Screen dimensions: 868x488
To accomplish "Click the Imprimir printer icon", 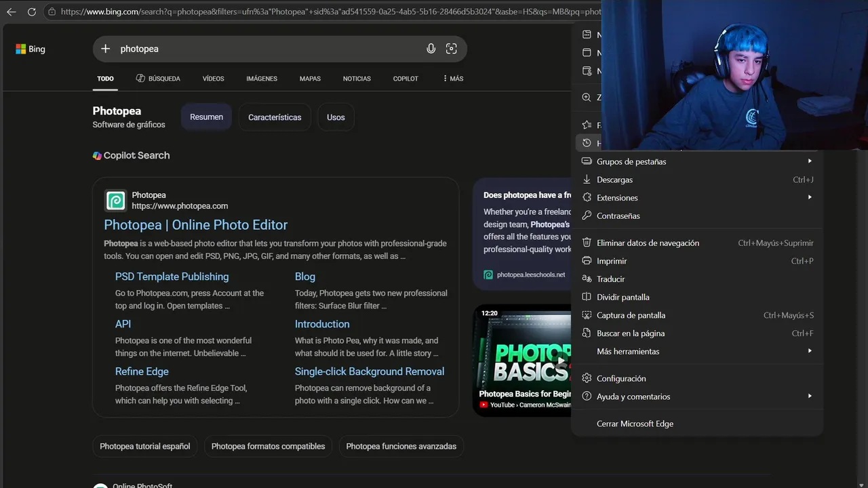I will pyautogui.click(x=587, y=261).
